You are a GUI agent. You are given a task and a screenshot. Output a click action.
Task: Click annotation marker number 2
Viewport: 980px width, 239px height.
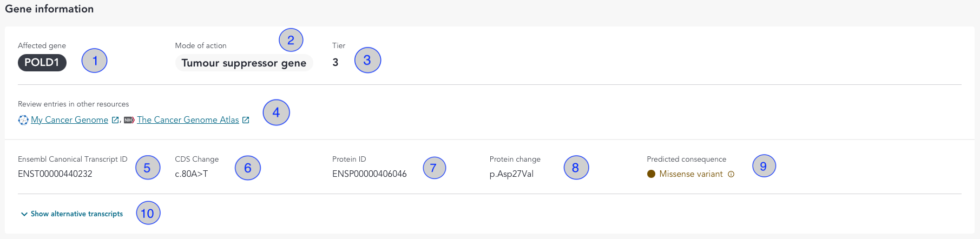coord(291,40)
